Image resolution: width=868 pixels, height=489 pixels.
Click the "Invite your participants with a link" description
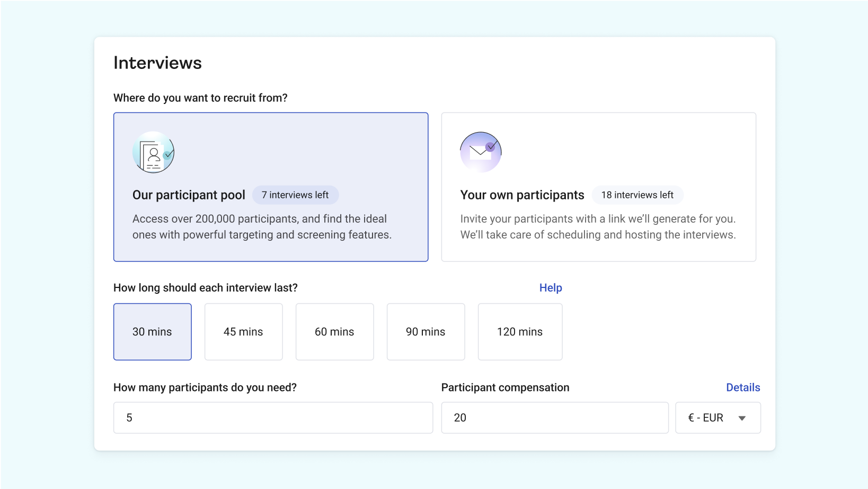point(598,227)
